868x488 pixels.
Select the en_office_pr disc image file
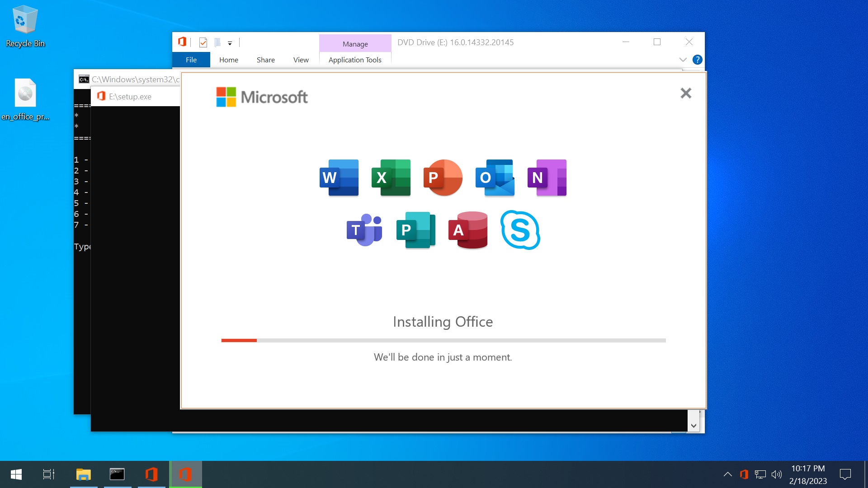[x=25, y=99]
